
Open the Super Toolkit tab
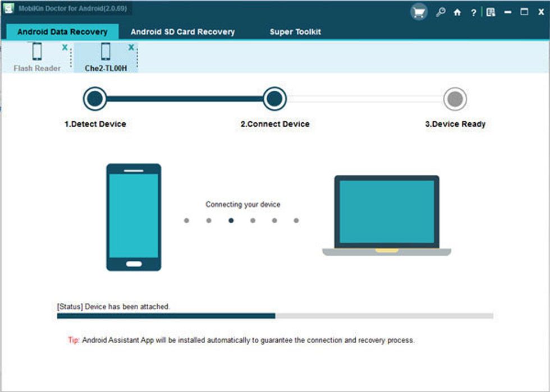[295, 32]
